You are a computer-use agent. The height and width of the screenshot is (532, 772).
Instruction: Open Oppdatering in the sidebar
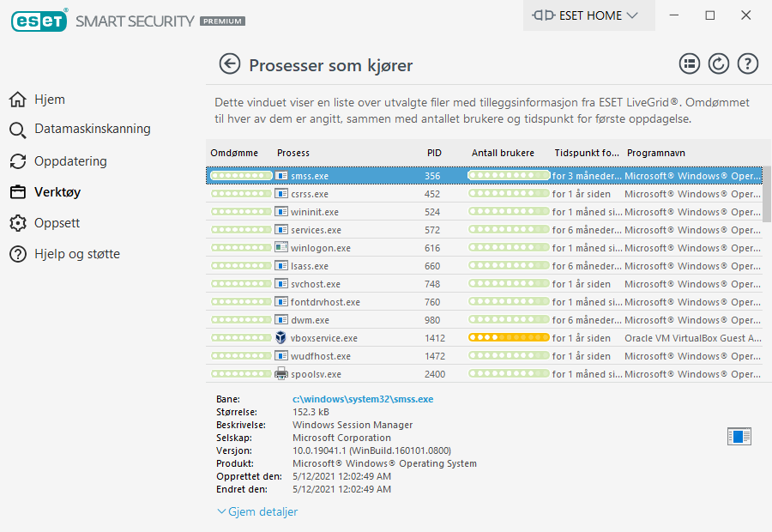[x=70, y=161]
